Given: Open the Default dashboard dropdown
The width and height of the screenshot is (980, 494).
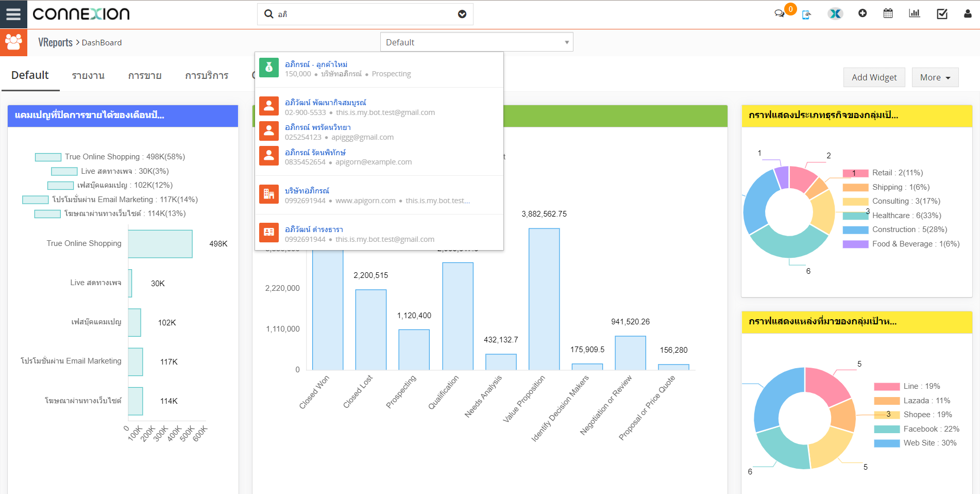Looking at the screenshot, I should (476, 42).
